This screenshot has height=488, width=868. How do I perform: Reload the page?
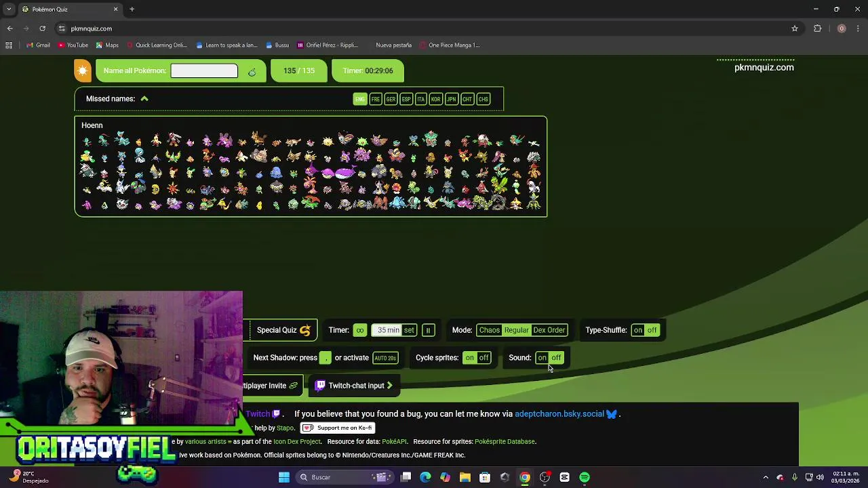point(42,28)
